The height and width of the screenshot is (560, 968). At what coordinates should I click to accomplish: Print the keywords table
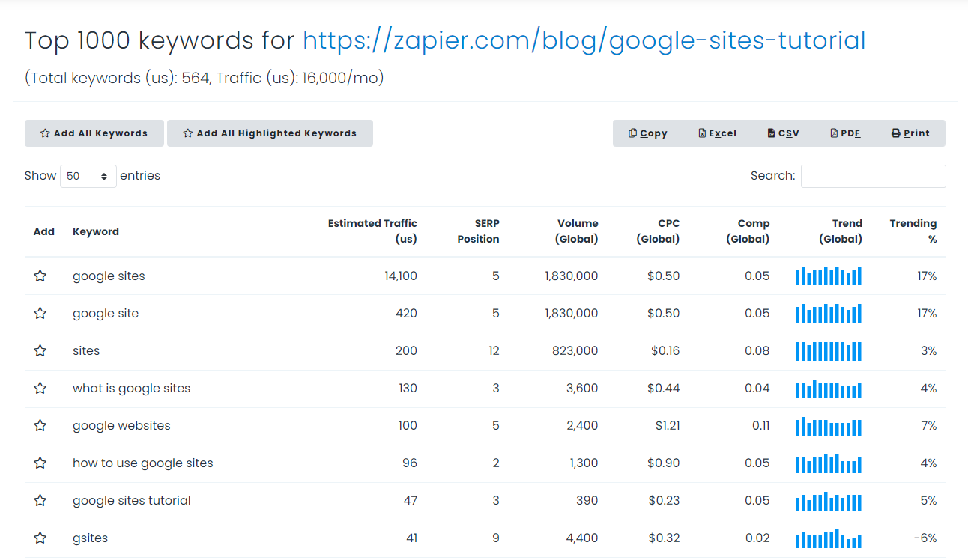910,133
